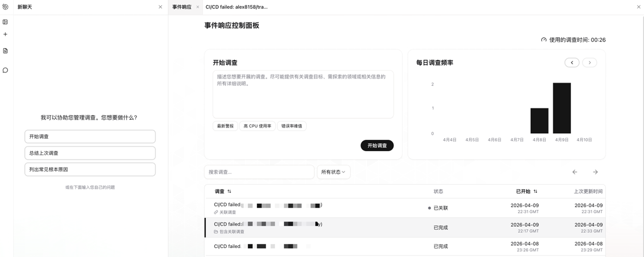This screenshot has height=257, width=644.
Task: Click the previous table page arrow
Action: (574, 172)
